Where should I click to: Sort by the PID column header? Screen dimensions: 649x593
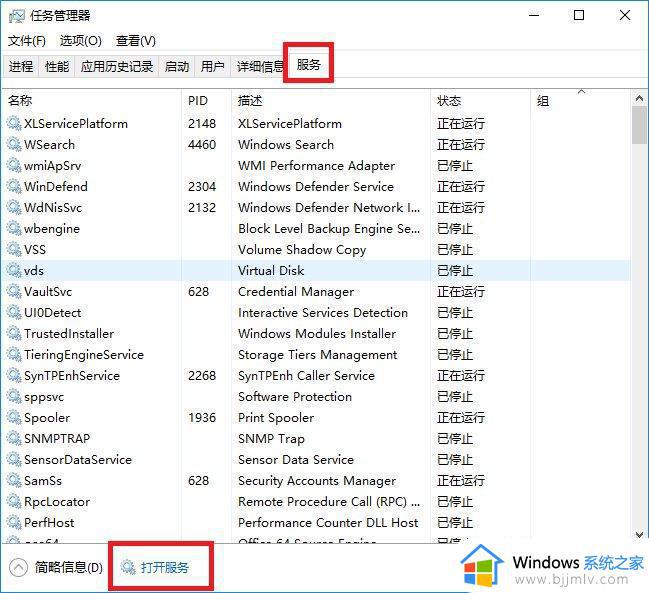tap(207, 101)
